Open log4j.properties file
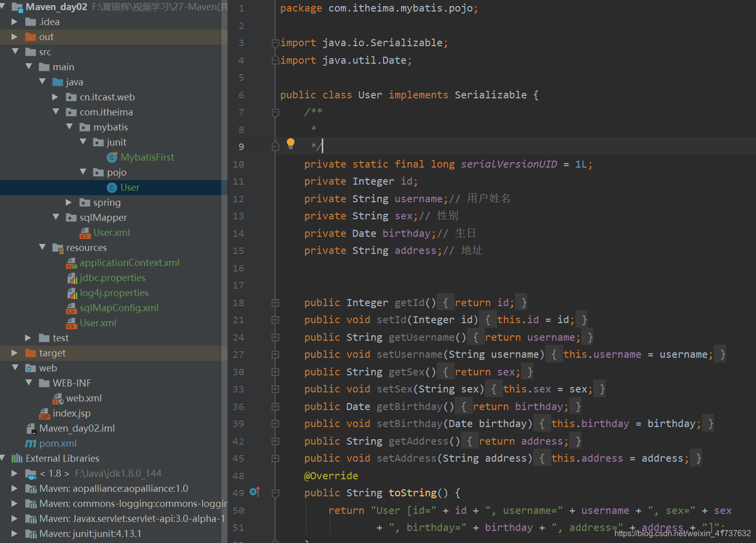Image resolution: width=756 pixels, height=543 pixels. tap(114, 293)
